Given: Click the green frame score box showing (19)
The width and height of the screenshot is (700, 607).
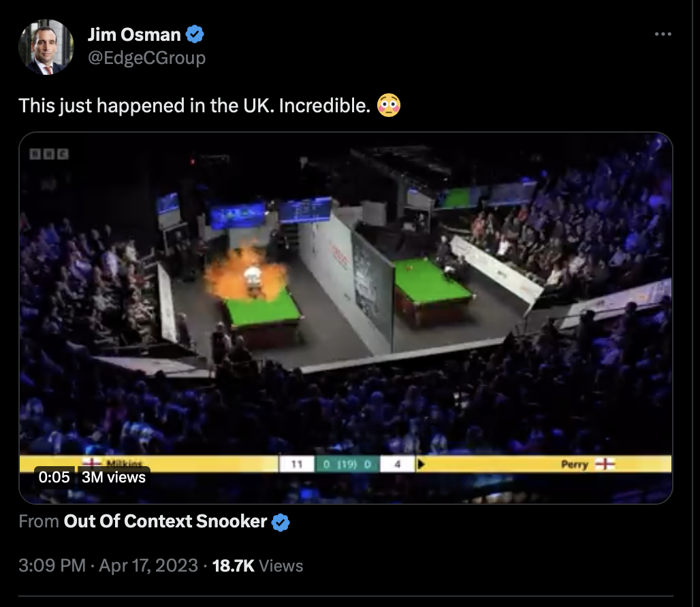Looking at the screenshot, I should point(347,464).
